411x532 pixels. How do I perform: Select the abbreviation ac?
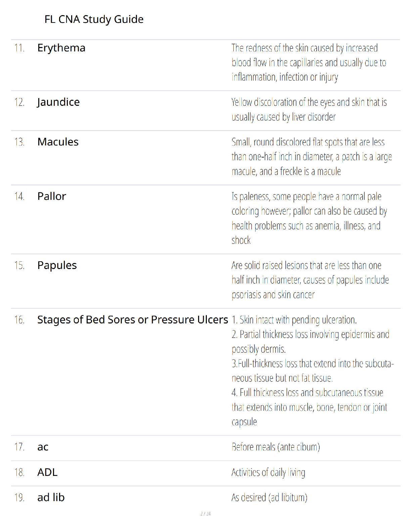point(43,447)
